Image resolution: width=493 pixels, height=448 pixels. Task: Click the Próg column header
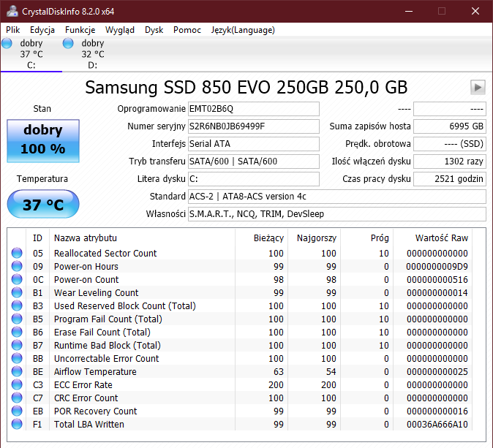coord(366,238)
